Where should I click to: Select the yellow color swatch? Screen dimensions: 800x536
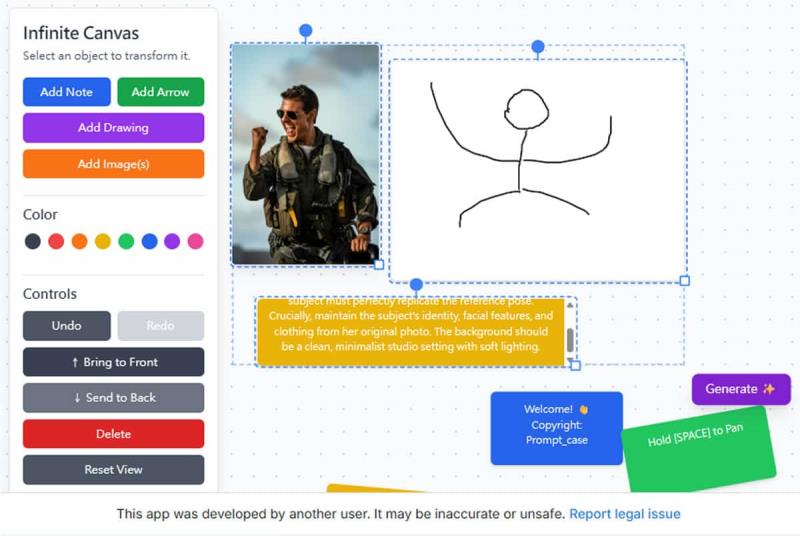pos(103,241)
